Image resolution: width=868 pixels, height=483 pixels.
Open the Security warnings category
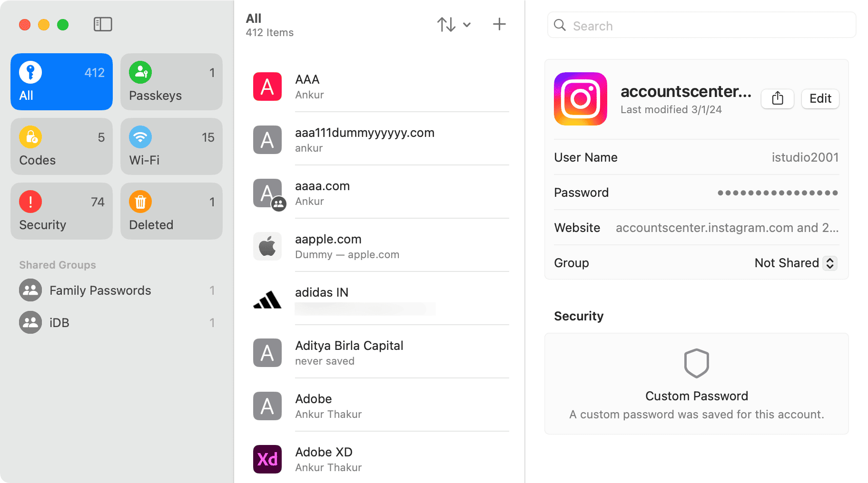click(x=61, y=211)
